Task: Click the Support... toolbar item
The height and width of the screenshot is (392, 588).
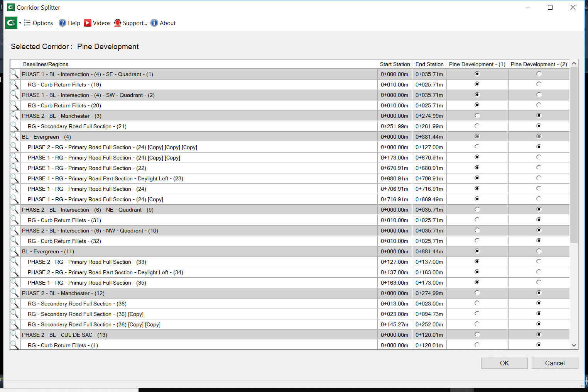Action: pos(130,23)
